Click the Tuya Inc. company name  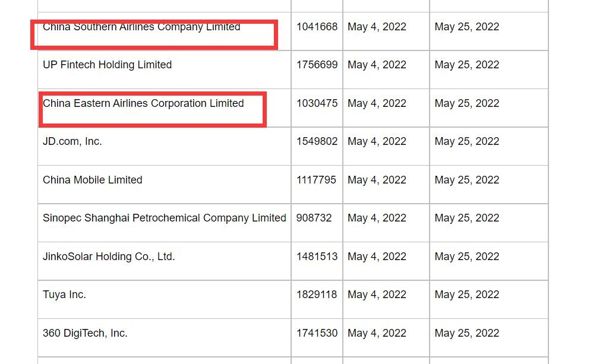(64, 295)
